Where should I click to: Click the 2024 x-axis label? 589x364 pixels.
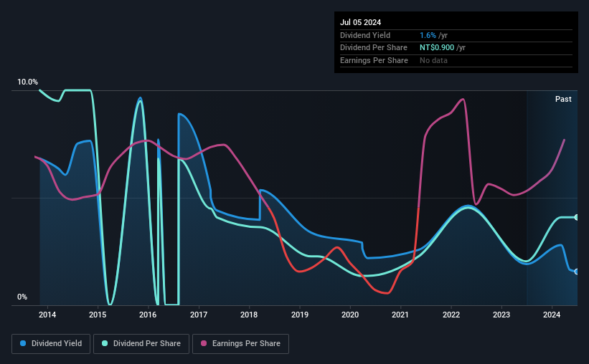coord(552,315)
